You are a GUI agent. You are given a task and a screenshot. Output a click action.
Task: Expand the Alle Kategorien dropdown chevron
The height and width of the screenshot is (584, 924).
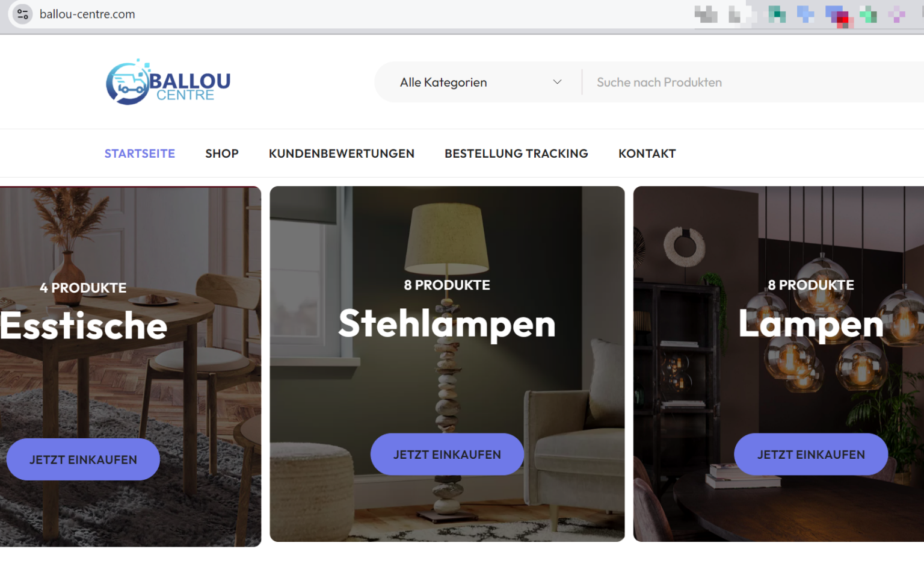(x=557, y=82)
